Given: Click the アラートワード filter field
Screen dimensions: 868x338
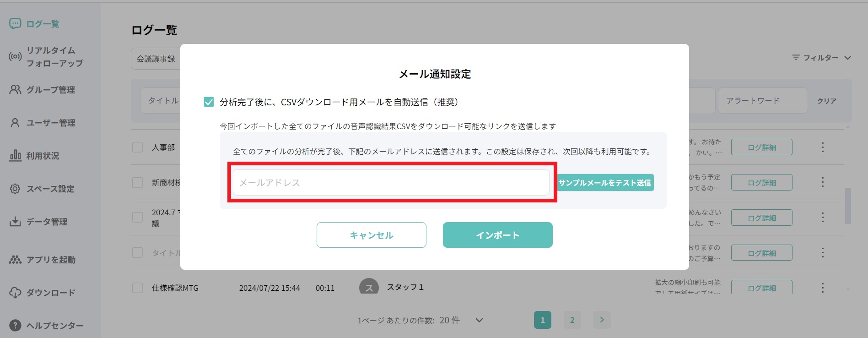Looking at the screenshot, I should tap(763, 100).
